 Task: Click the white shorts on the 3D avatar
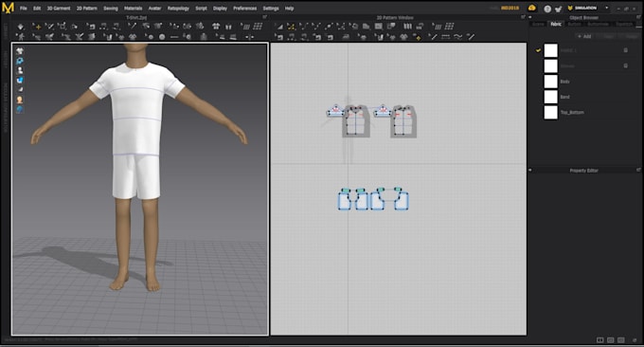tap(136, 176)
